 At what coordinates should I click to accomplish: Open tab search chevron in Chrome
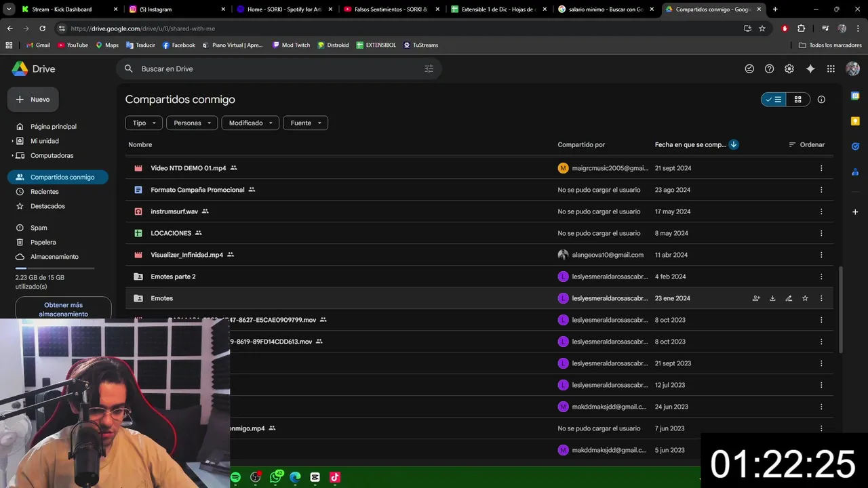pos(9,9)
